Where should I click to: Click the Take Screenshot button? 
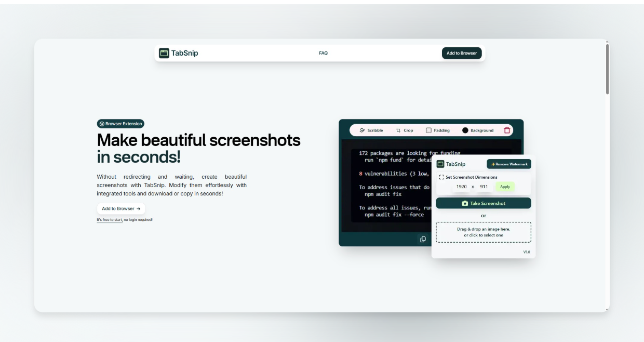[484, 203]
